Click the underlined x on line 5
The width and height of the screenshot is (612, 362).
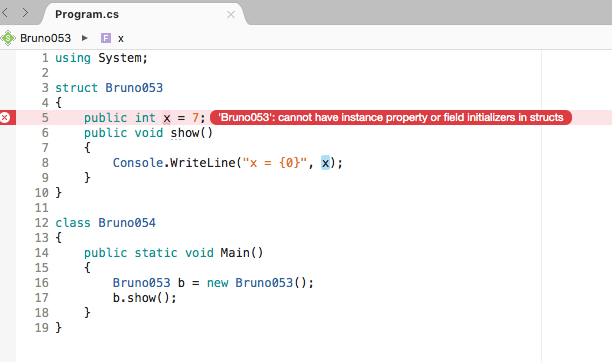click(167, 118)
